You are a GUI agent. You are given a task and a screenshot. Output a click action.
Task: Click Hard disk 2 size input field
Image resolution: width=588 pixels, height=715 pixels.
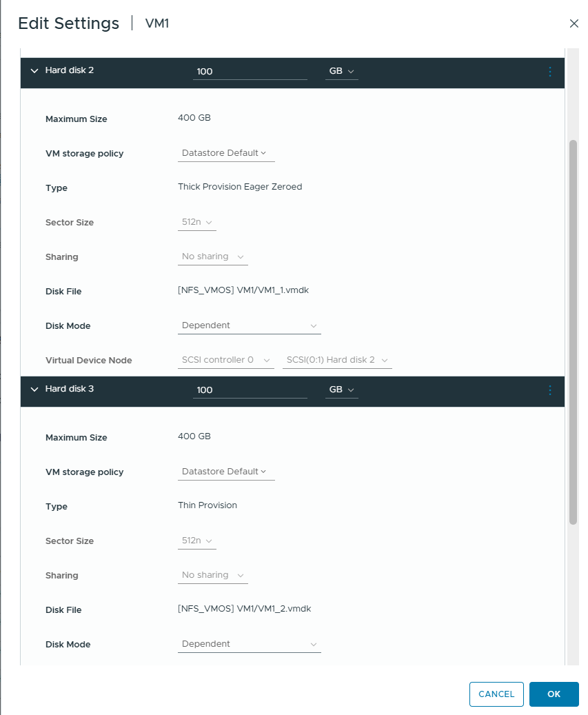[250, 72]
